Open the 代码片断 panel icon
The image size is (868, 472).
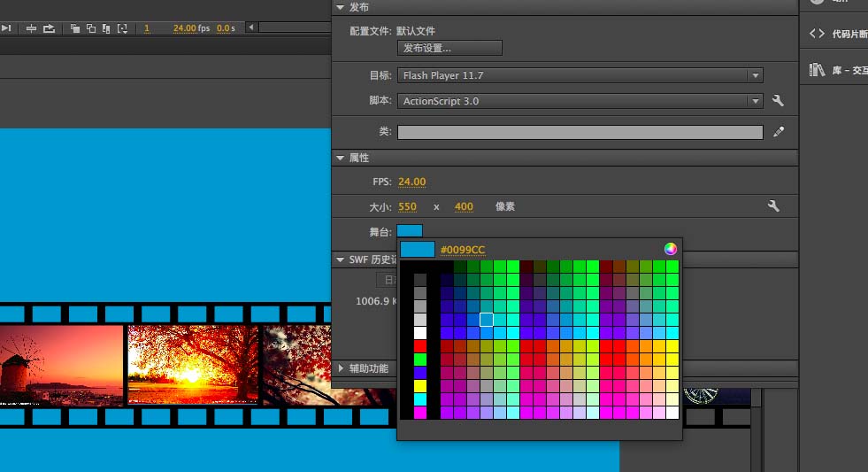point(817,34)
